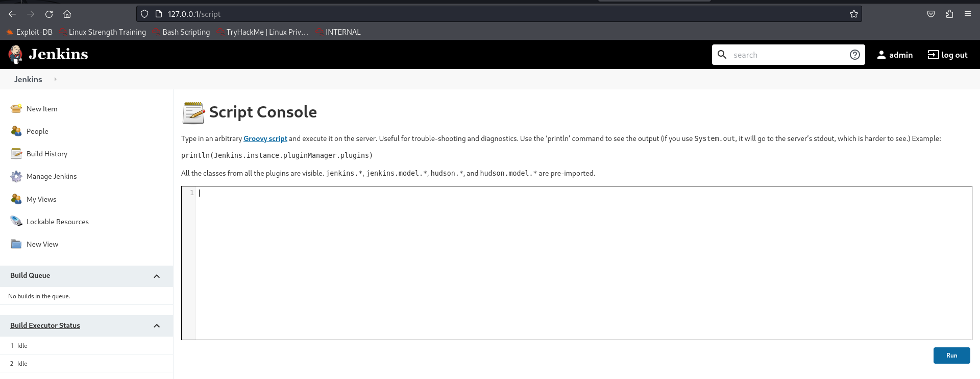The image size is (980, 379).
Task: Click the Build History notepad icon
Action: tap(16, 154)
